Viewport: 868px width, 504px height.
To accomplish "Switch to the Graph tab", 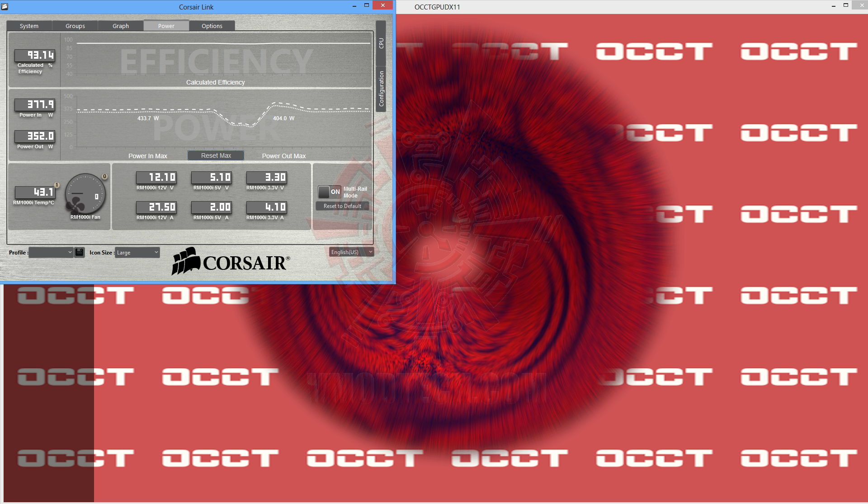I will tap(121, 26).
